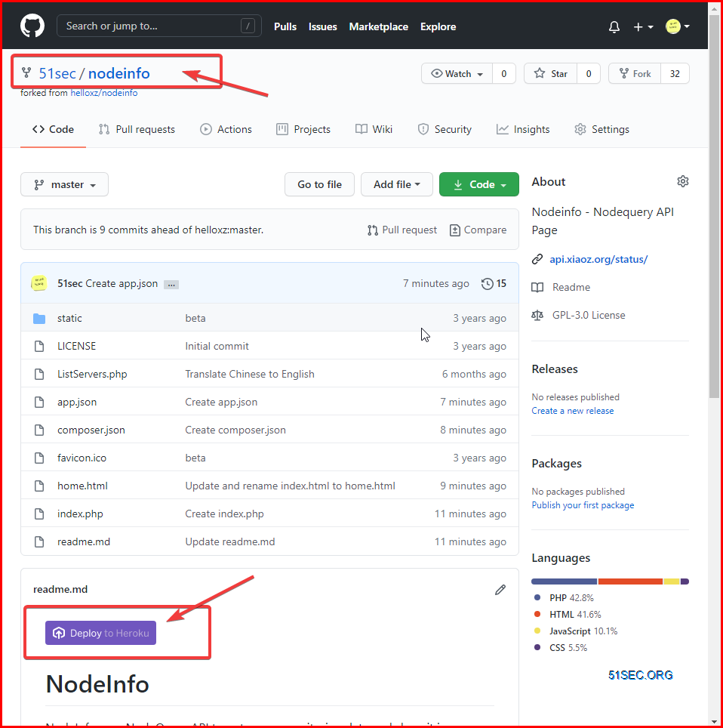This screenshot has width=723, height=728.
Task: Expand the Add file dropdown
Action: 397,184
